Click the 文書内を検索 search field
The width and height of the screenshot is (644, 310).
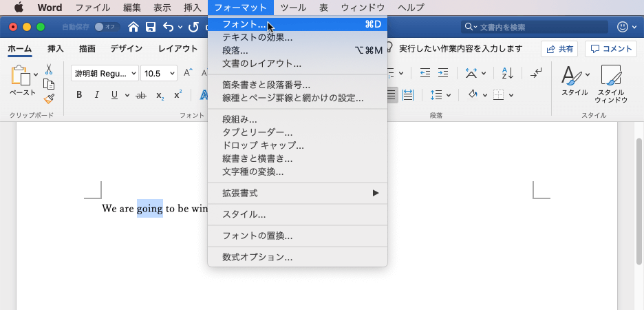tap(535, 27)
